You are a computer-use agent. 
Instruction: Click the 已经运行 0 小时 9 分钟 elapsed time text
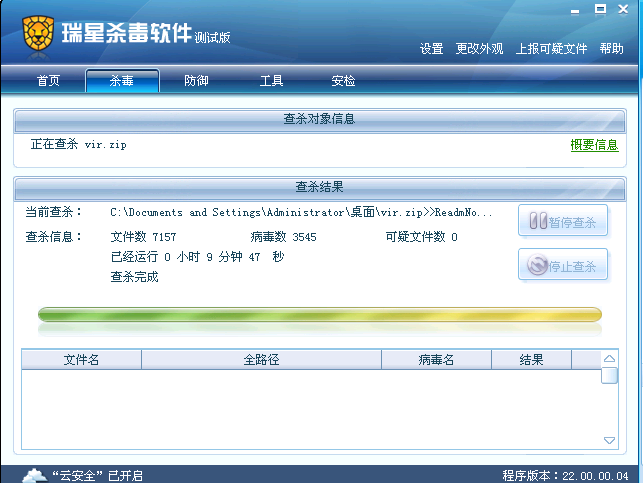197,257
